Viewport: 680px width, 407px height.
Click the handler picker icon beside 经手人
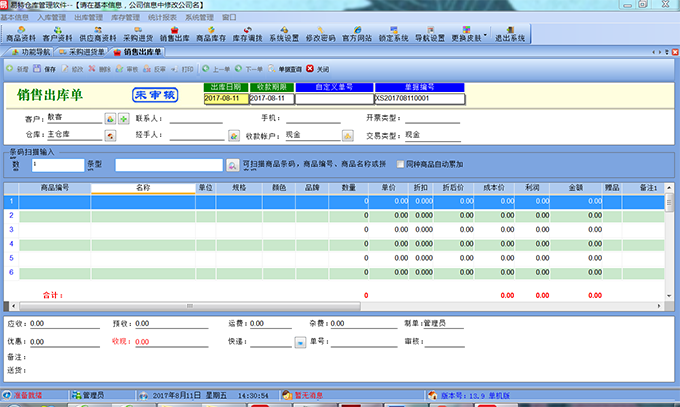234,136
